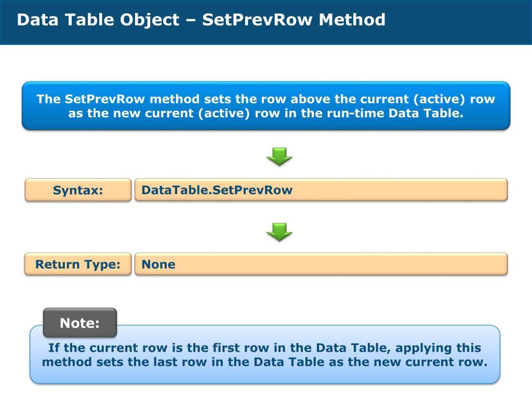Click the Return Type: label box
Screen dimensions: 532x399
point(78,264)
